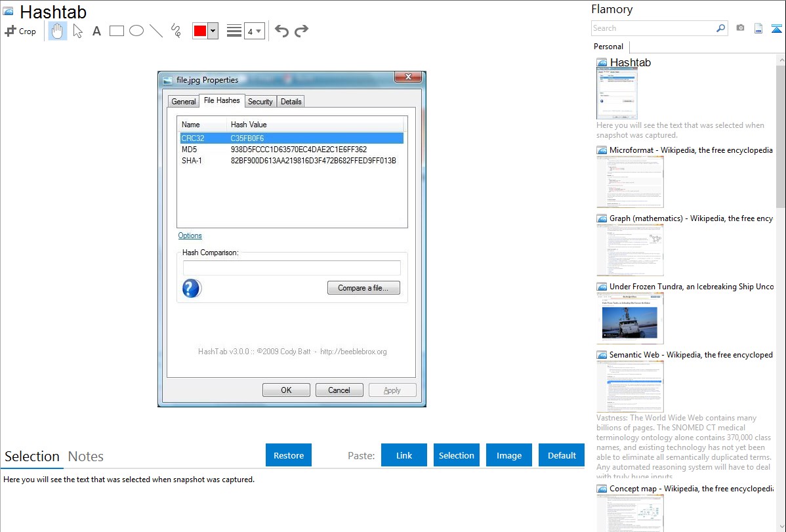Image resolution: width=786 pixels, height=532 pixels.
Task: Click the Paste Link button
Action: click(x=404, y=455)
